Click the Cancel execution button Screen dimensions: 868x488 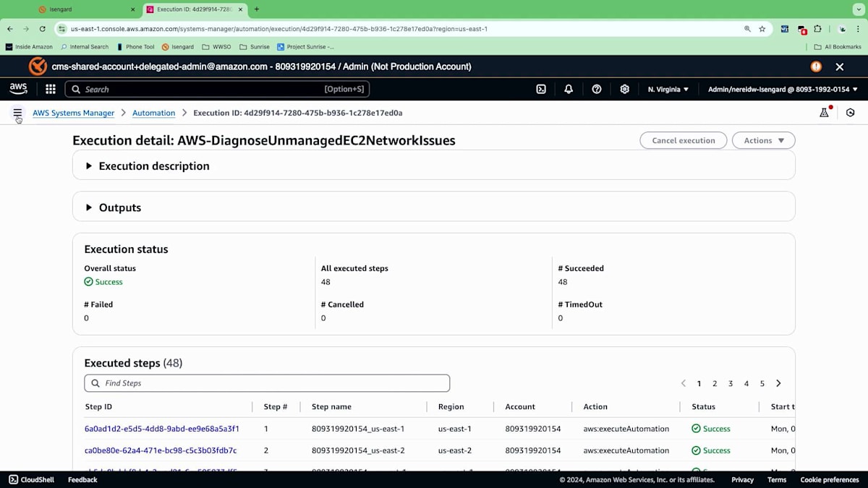(x=684, y=140)
